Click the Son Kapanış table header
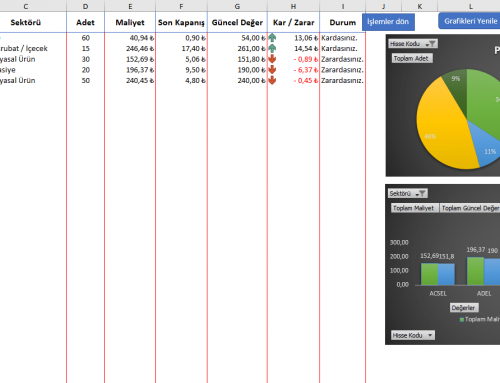Viewport: 500px width, 383px height. [181, 22]
